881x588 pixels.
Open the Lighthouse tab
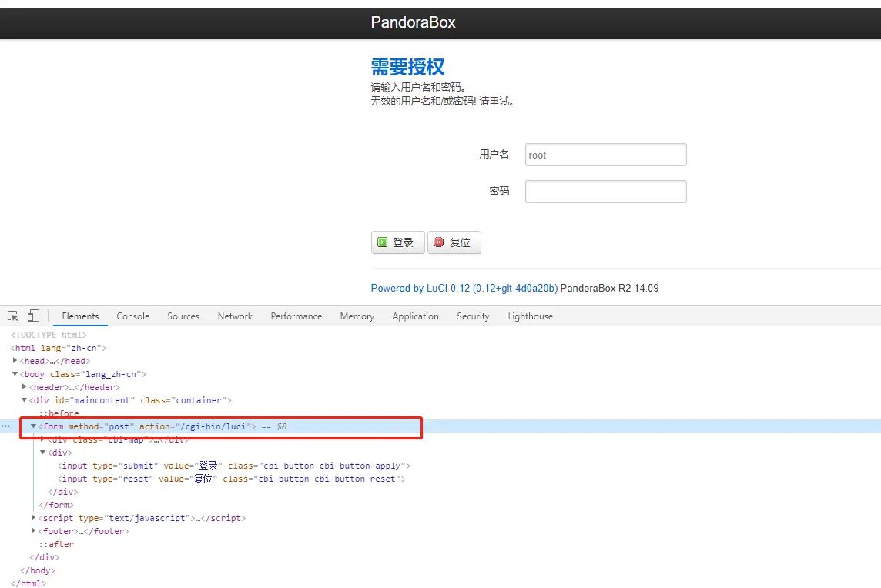(x=531, y=316)
